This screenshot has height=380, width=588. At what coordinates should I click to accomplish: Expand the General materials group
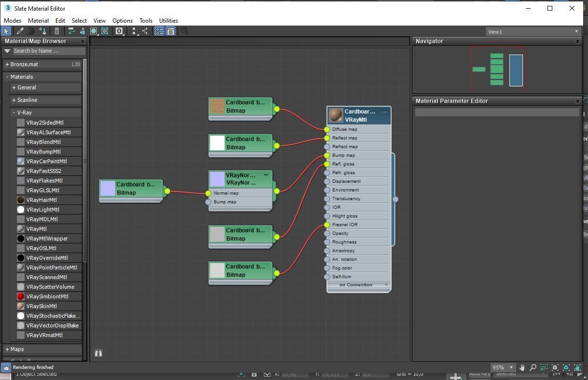pyautogui.click(x=14, y=87)
